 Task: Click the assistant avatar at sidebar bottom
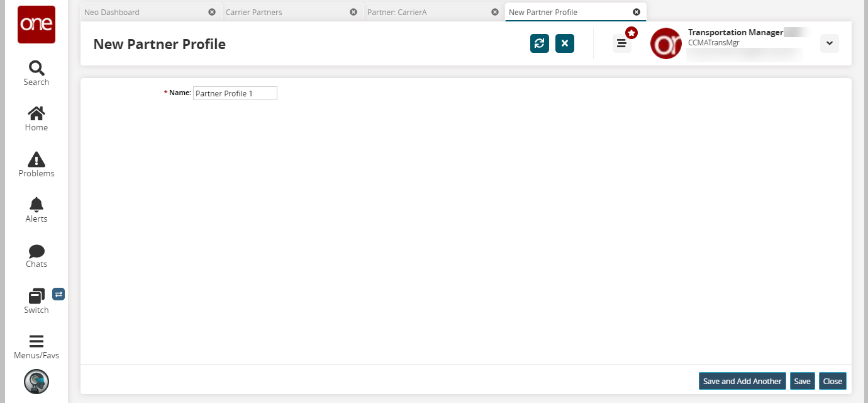(x=36, y=382)
